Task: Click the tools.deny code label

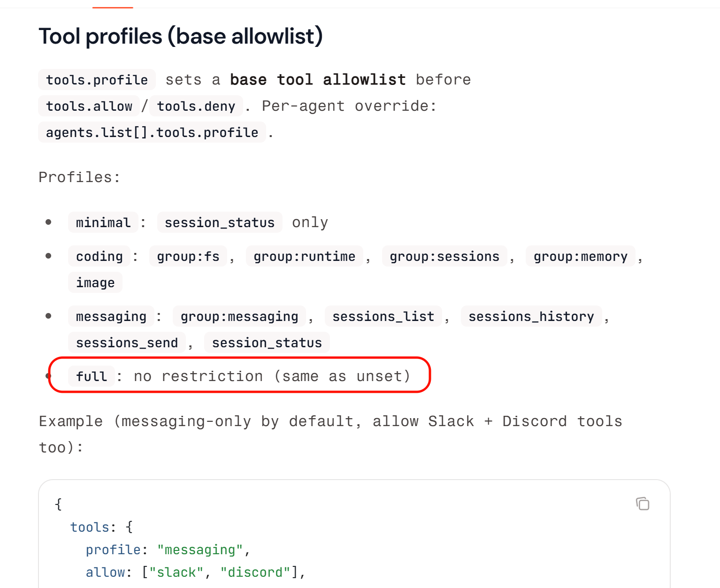Action: point(196,106)
